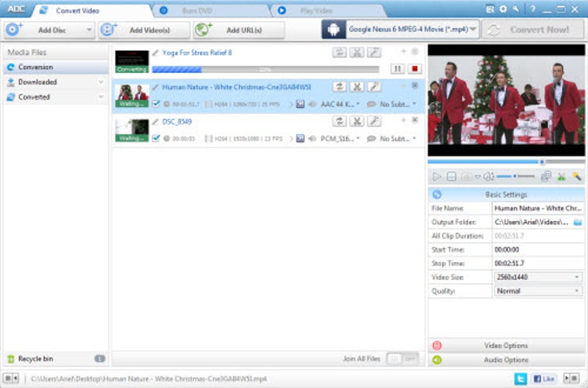Toggle the Join All Files switch
This screenshot has height=388, width=588.
click(x=402, y=359)
